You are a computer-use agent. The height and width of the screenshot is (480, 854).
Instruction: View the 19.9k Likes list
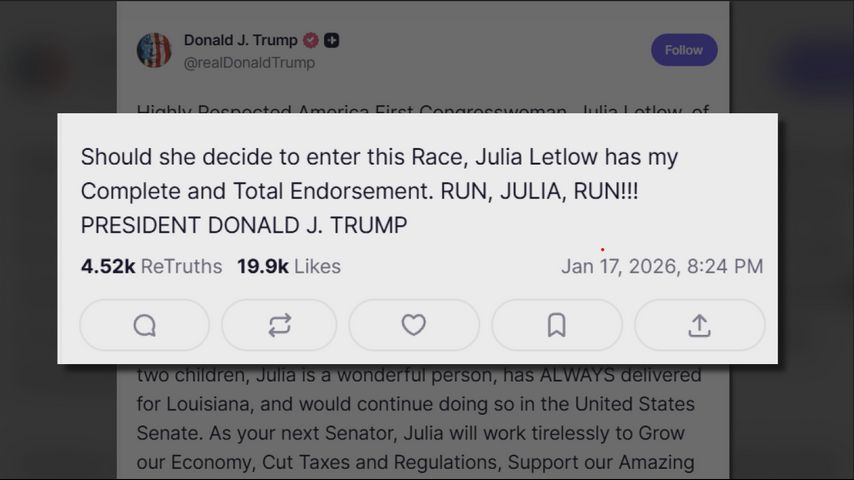click(288, 266)
